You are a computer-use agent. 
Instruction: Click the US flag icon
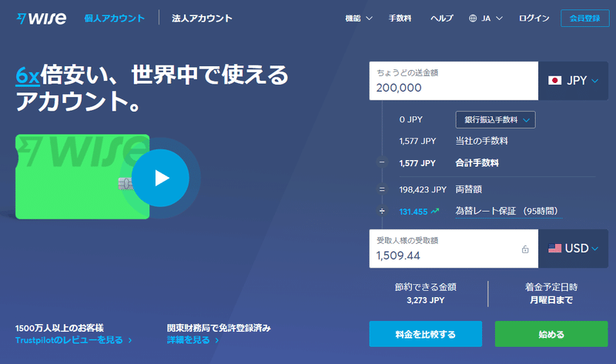pos(554,248)
